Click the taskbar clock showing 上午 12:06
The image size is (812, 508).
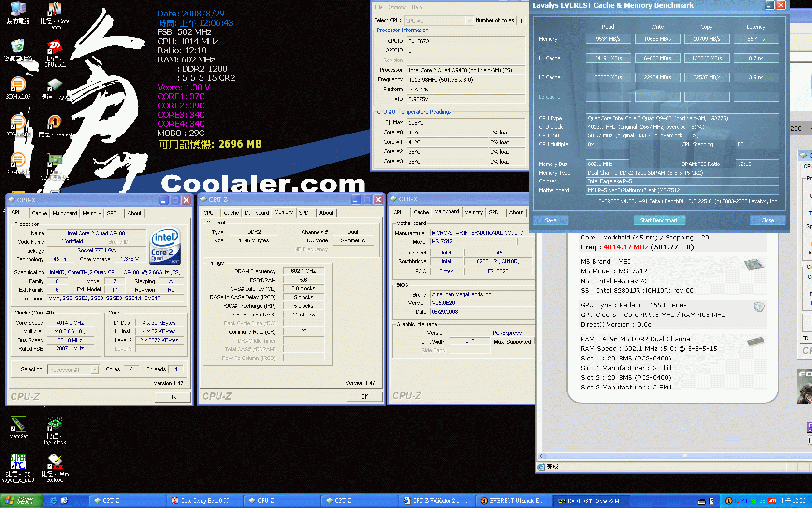(792, 501)
